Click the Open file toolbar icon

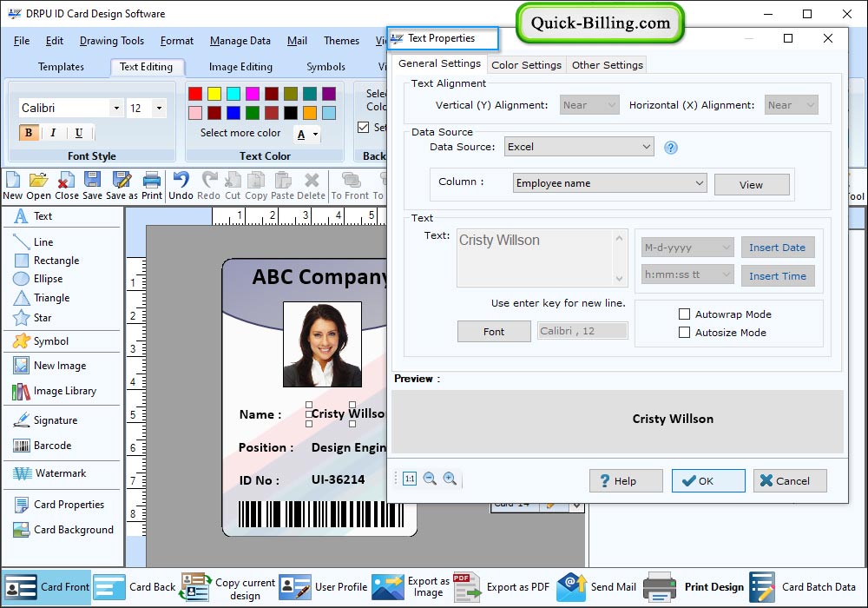point(38,186)
